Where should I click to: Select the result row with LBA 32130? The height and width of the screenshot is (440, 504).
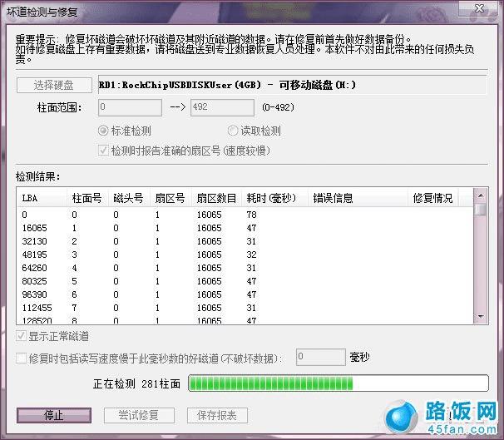pos(245,241)
